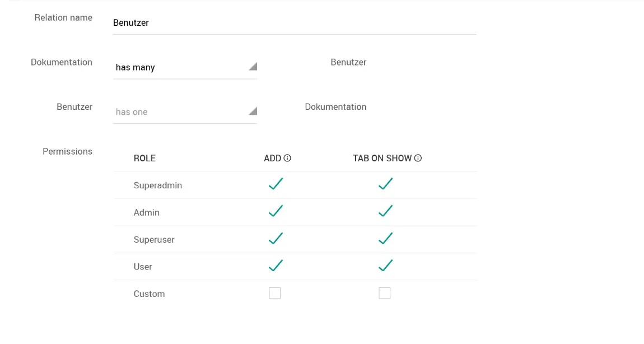
Task: Uncheck Add permission for User role
Action: (x=275, y=266)
